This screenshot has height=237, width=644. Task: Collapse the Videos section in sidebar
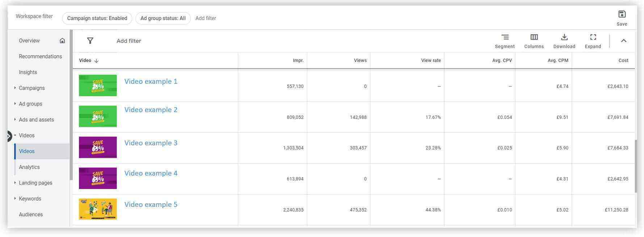tap(15, 135)
